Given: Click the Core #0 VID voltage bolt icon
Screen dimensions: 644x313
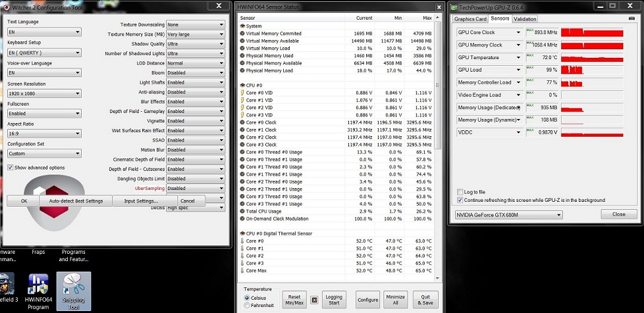Looking at the screenshot, I should click(x=242, y=93).
